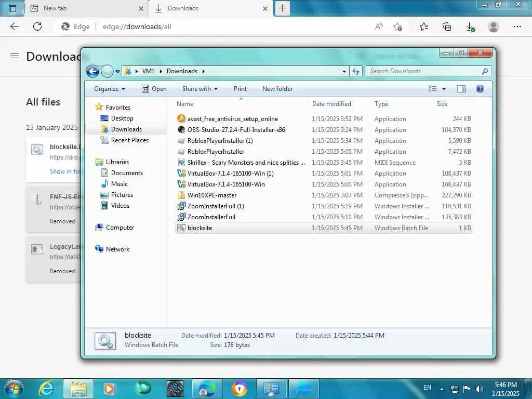Select the Skrillex MIDI sequence file icon
532x399 pixels.
(181, 163)
